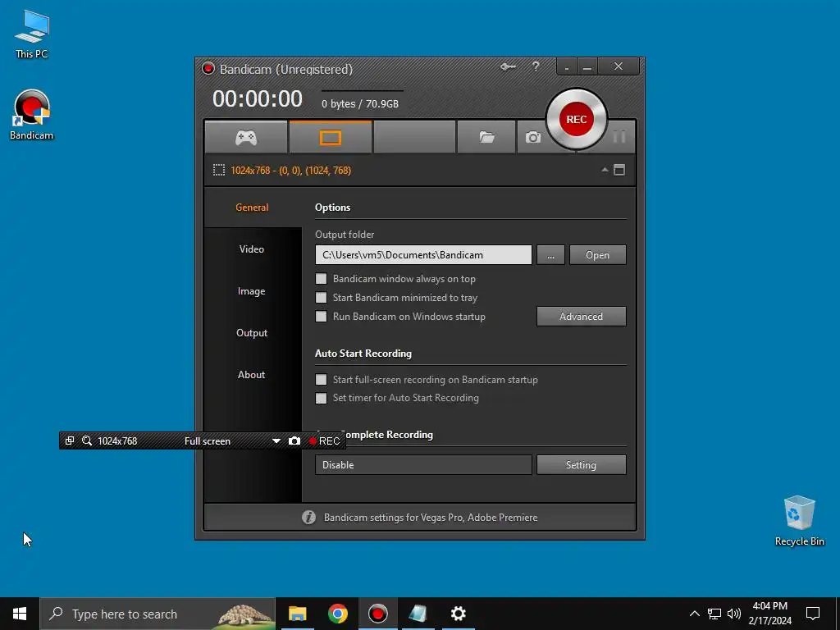Open General settings tab
The height and width of the screenshot is (630, 840).
[252, 208]
